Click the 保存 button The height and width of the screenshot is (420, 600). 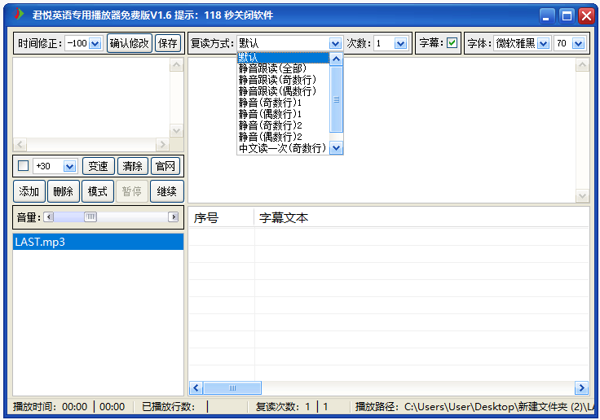coord(168,43)
